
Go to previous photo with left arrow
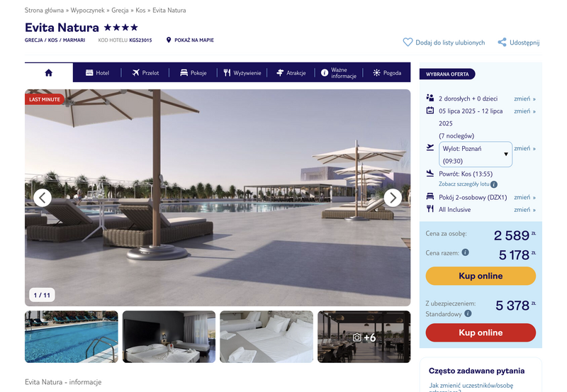tap(43, 198)
